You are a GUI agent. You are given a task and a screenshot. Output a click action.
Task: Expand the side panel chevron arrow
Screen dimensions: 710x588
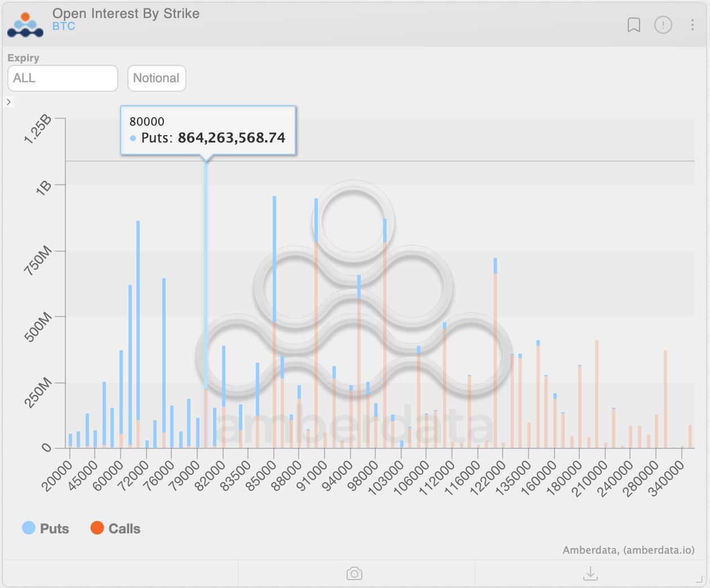tap(8, 102)
